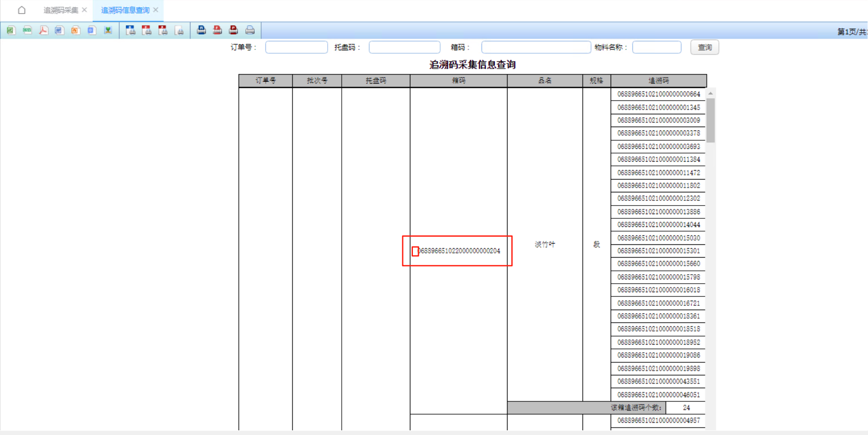Screen dimensions: 868x435
Task: Click the plain printer icon to print
Action: (x=249, y=30)
